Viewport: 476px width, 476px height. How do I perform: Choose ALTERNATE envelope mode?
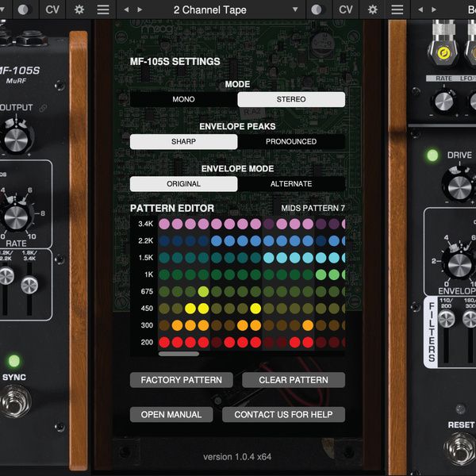[x=291, y=184]
